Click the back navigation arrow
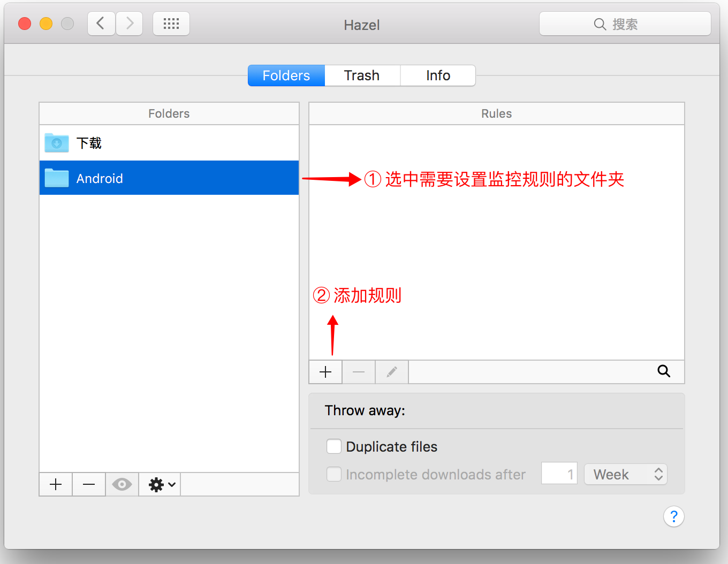 [101, 24]
